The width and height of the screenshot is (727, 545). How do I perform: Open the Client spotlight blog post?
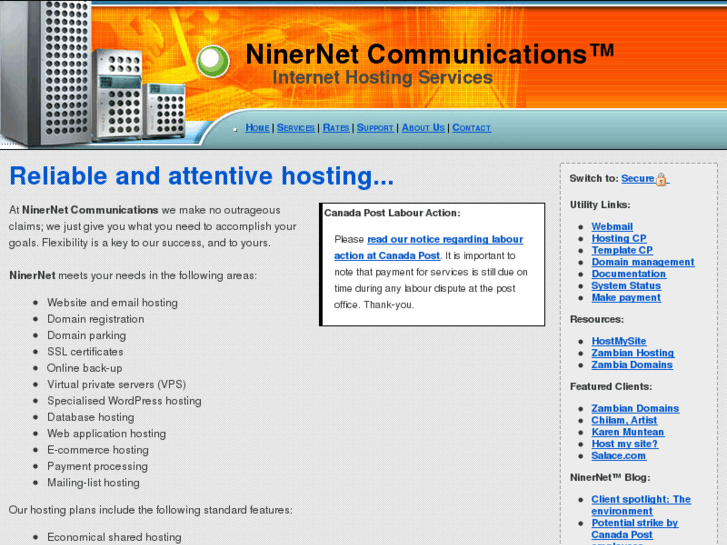click(x=641, y=505)
